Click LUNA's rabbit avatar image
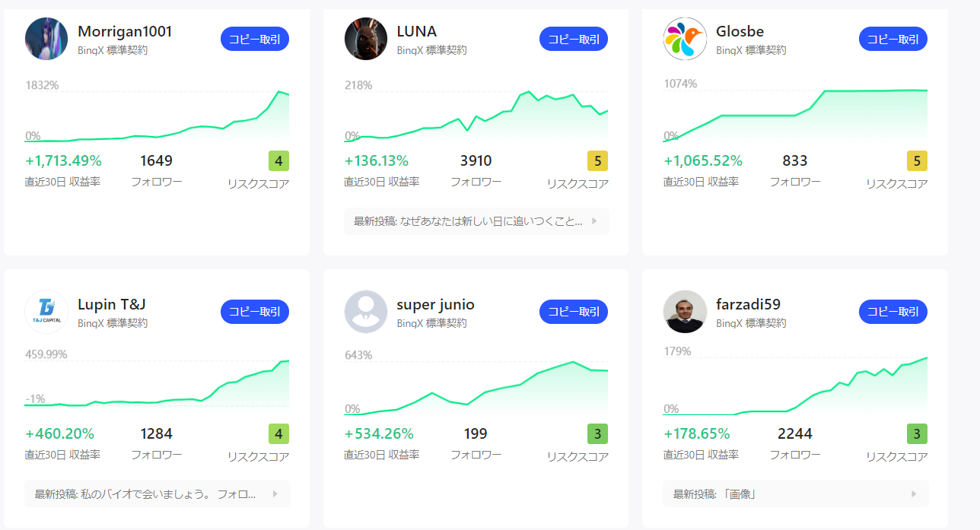The height and width of the screenshot is (530, 980). pyautogui.click(x=366, y=39)
